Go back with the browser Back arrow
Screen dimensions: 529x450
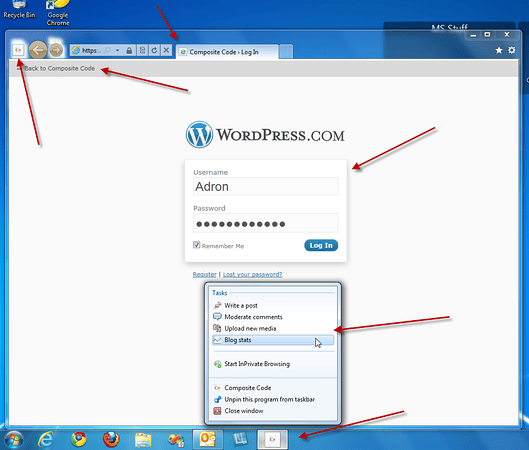[x=38, y=50]
